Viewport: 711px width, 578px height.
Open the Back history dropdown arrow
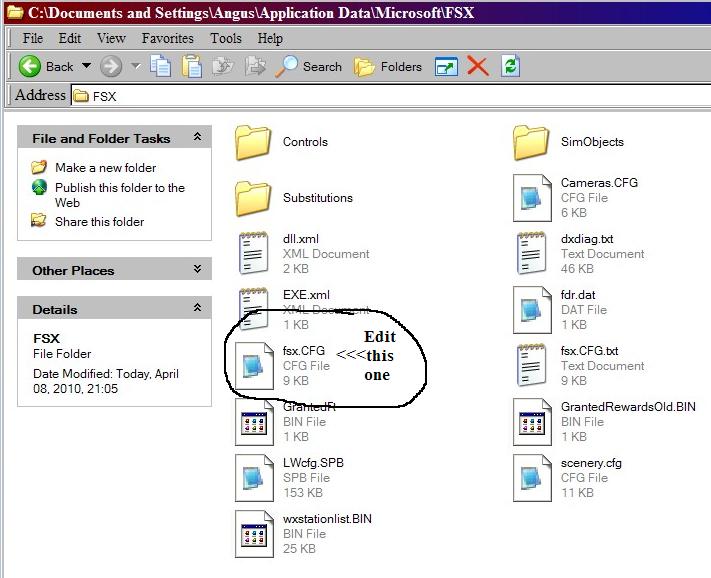tap(86, 67)
